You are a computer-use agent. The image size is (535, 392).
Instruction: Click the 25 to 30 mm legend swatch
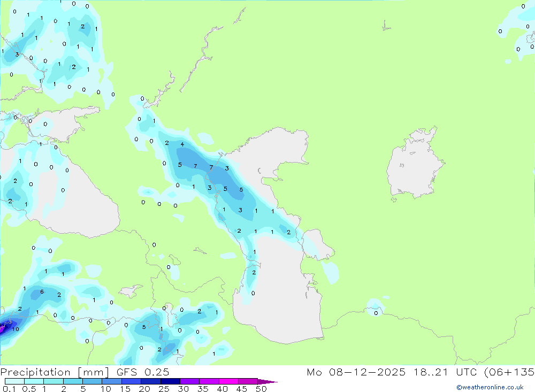(x=170, y=381)
